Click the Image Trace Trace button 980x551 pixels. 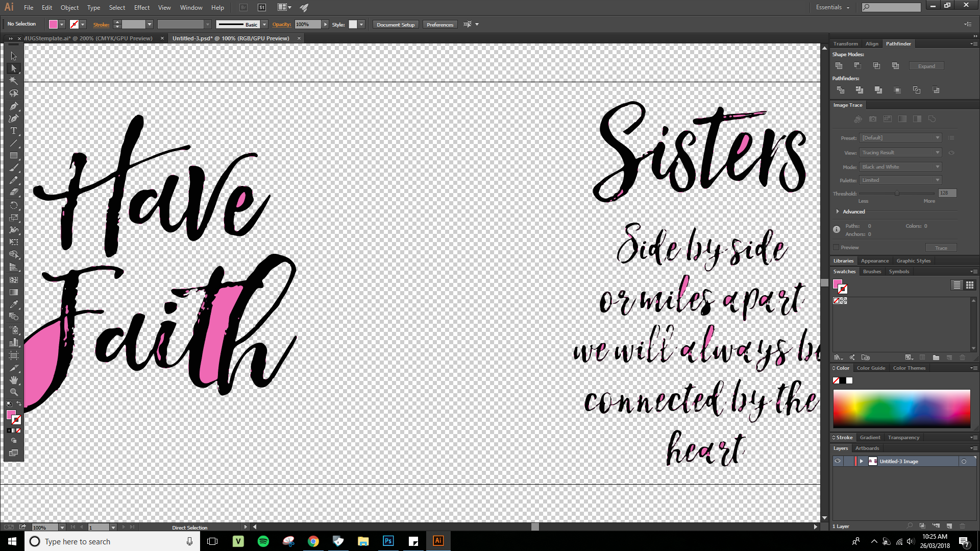(941, 248)
